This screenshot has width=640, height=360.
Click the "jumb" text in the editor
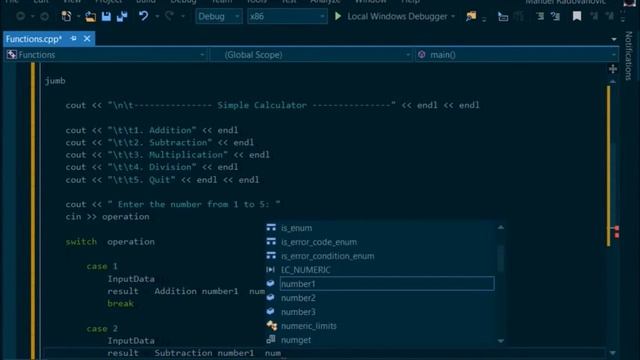click(x=55, y=81)
